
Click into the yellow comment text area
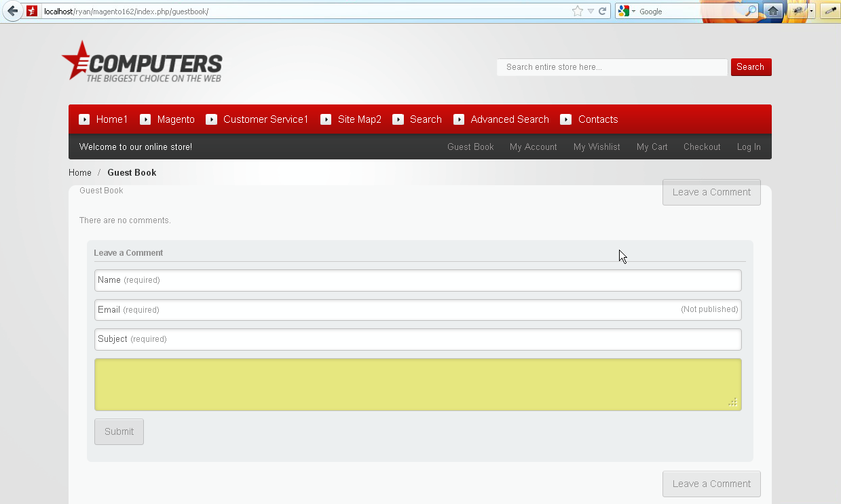(417, 385)
